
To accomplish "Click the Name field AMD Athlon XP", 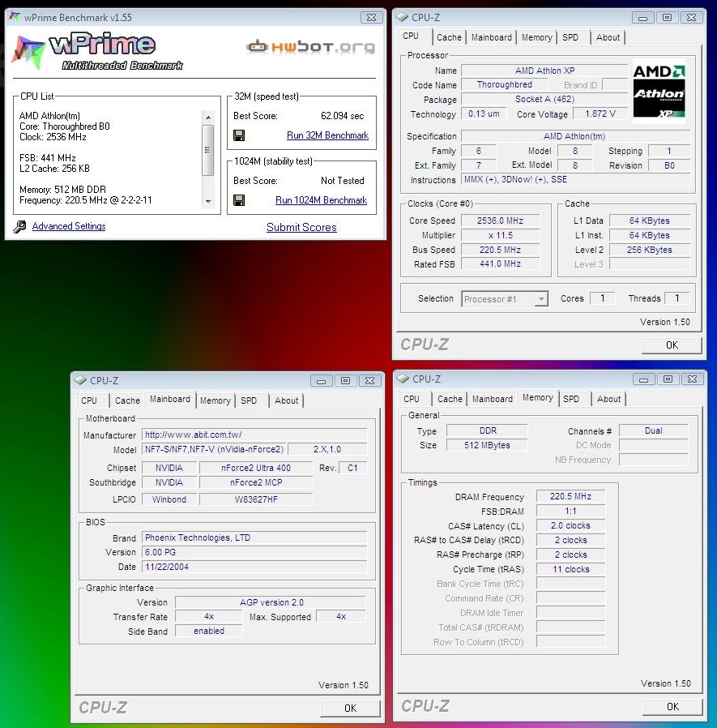I will tap(544, 71).
